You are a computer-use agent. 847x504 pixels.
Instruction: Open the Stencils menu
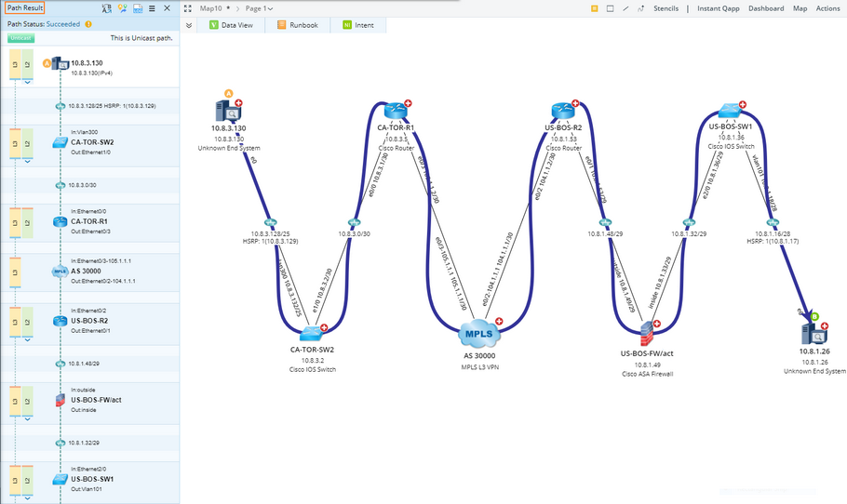tap(665, 8)
